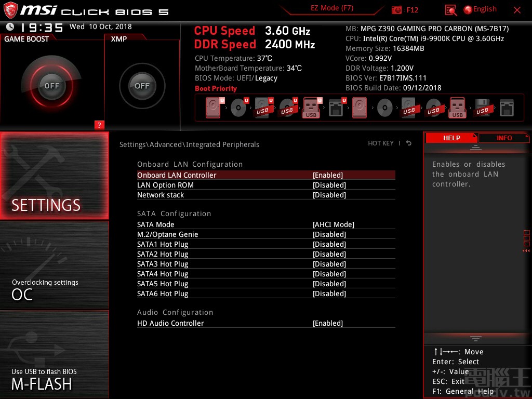This screenshot has width=532, height=399.
Task: Change Network stack [Disabled] value
Action: (329, 195)
